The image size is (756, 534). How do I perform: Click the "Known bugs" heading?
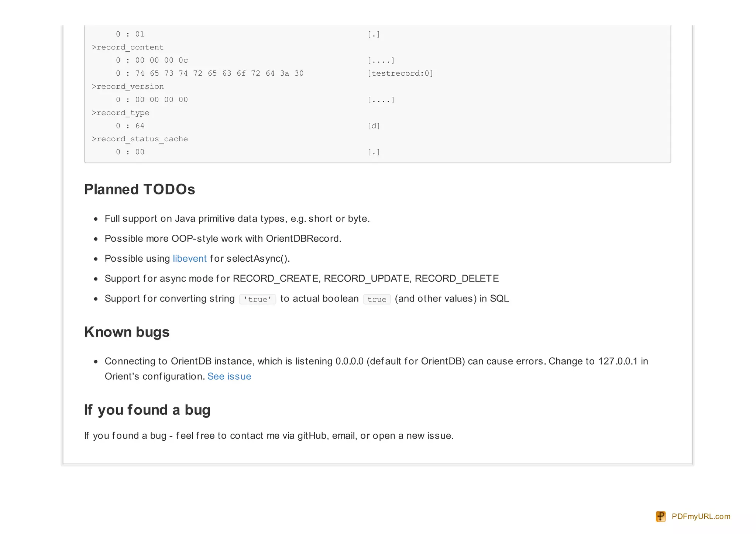click(127, 332)
